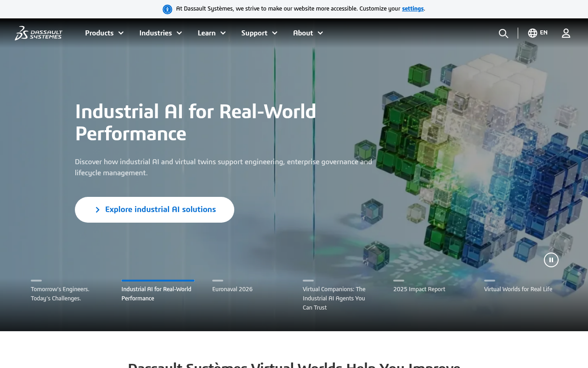Select slide Industrial AI for Real-World Performance
The image size is (588, 368).
(x=158, y=291)
